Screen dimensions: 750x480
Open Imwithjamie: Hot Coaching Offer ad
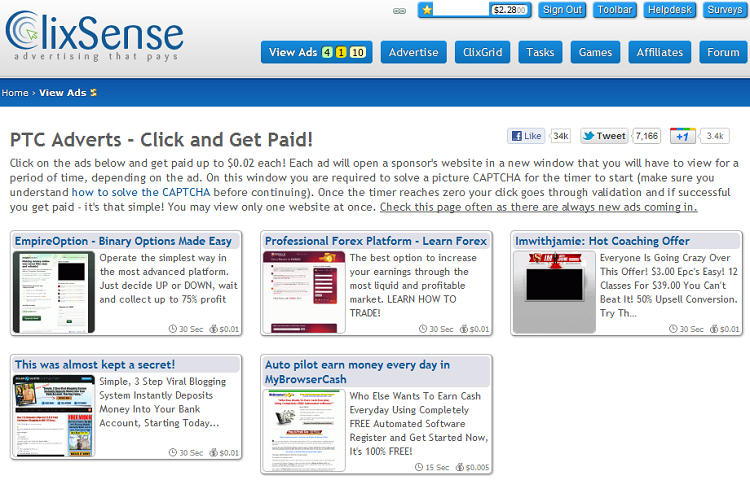(602, 241)
